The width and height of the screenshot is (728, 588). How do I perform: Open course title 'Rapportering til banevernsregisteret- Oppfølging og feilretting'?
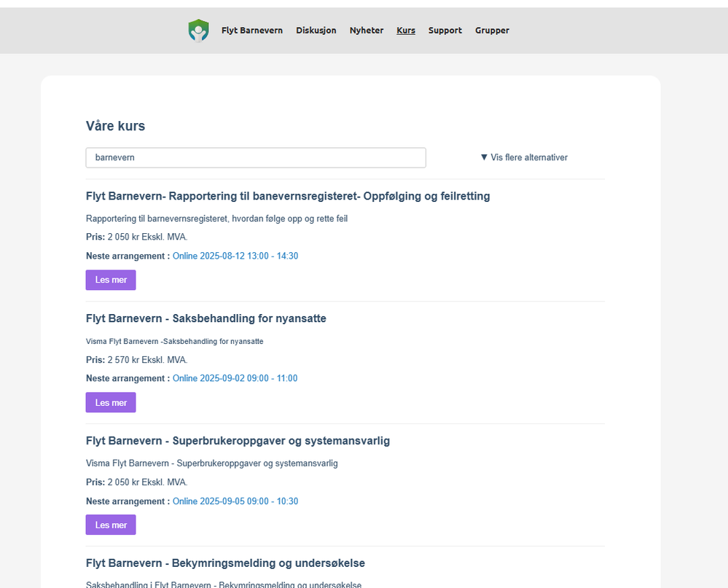tap(288, 196)
